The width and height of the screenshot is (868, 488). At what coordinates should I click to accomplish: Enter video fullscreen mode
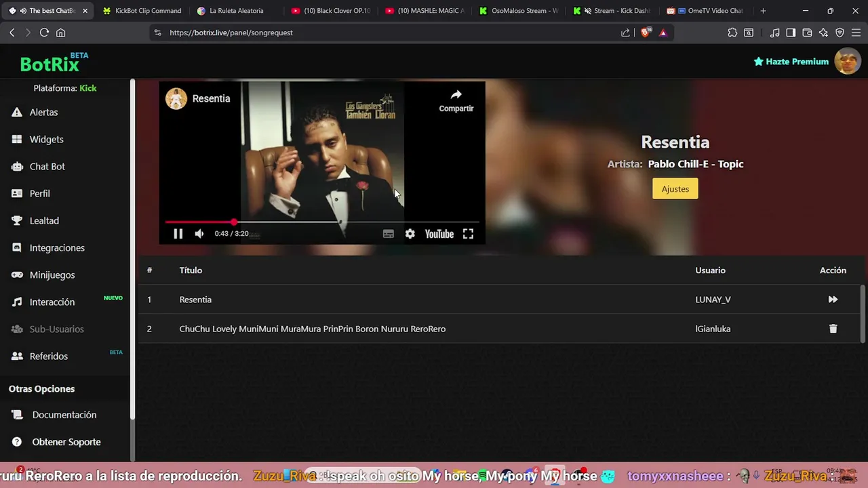[468, 234]
